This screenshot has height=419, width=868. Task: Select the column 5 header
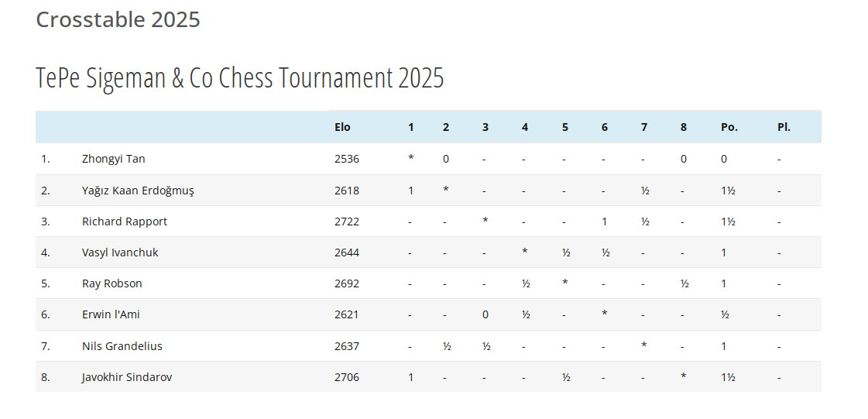[x=564, y=127]
